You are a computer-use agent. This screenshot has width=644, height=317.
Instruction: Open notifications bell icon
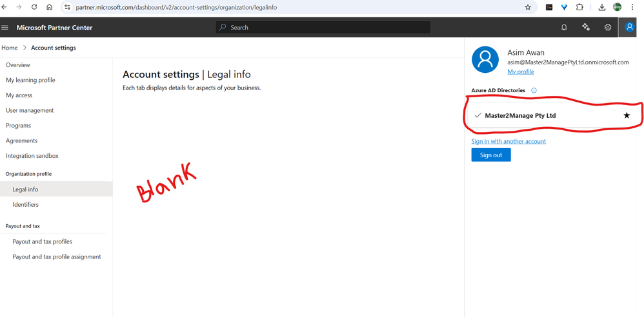click(x=565, y=28)
